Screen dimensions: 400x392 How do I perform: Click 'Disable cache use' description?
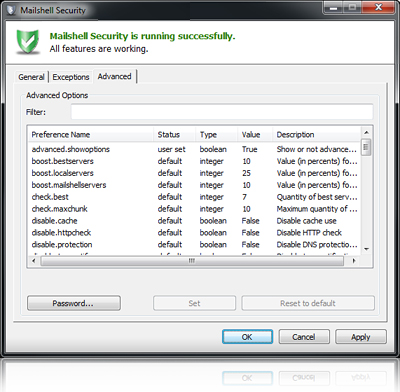pyautogui.click(x=306, y=221)
